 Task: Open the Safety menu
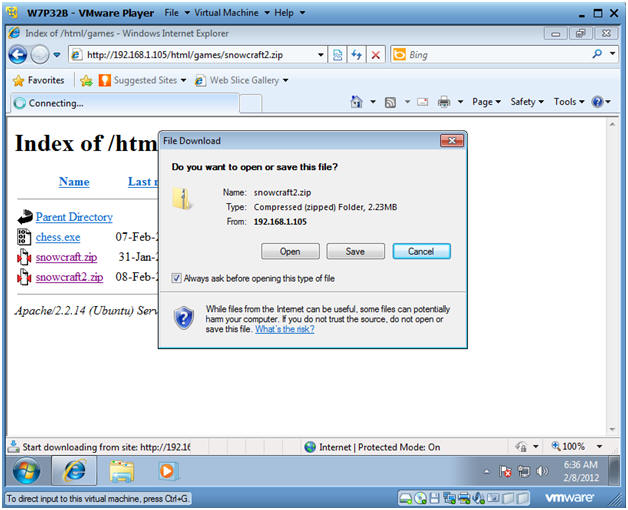point(527,102)
